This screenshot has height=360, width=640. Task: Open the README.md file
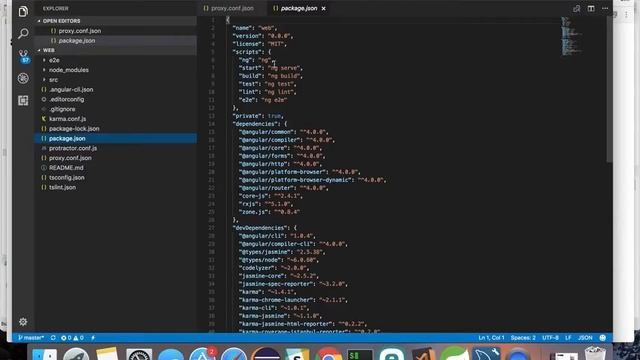point(116,168)
